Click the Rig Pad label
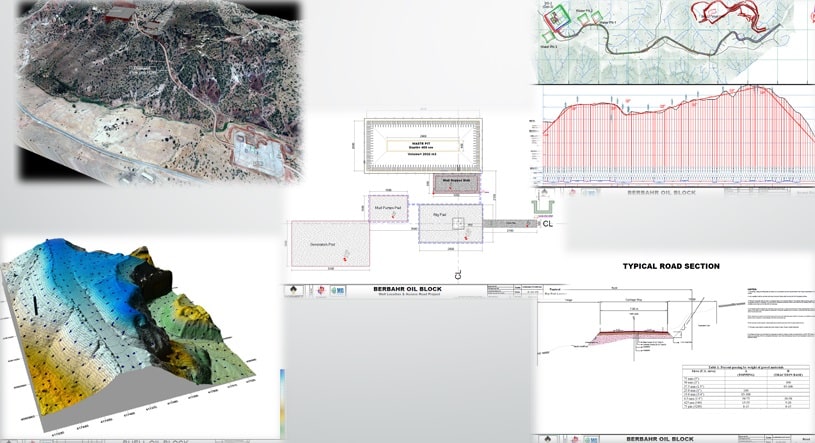Screen dimensions: 815x443 coord(440,214)
